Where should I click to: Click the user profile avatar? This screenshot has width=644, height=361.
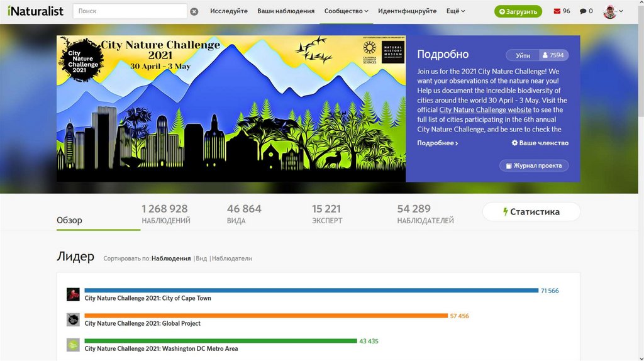pos(610,11)
